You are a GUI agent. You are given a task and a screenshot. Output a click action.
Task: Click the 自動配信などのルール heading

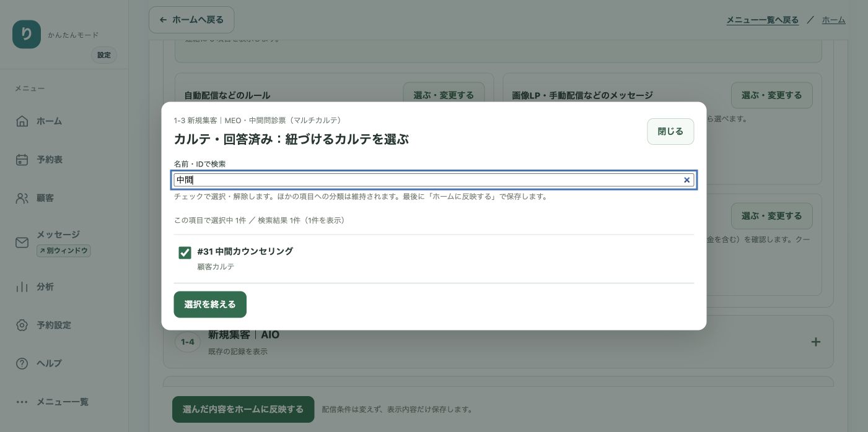point(227,96)
